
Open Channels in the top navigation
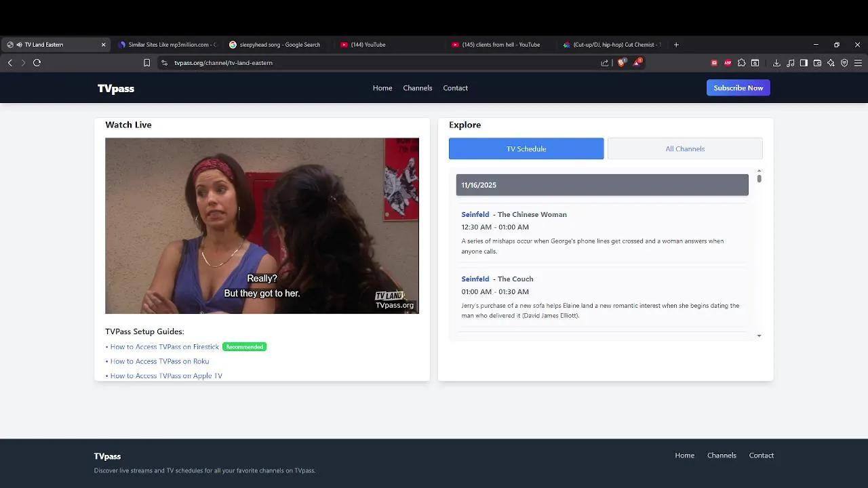(x=418, y=88)
